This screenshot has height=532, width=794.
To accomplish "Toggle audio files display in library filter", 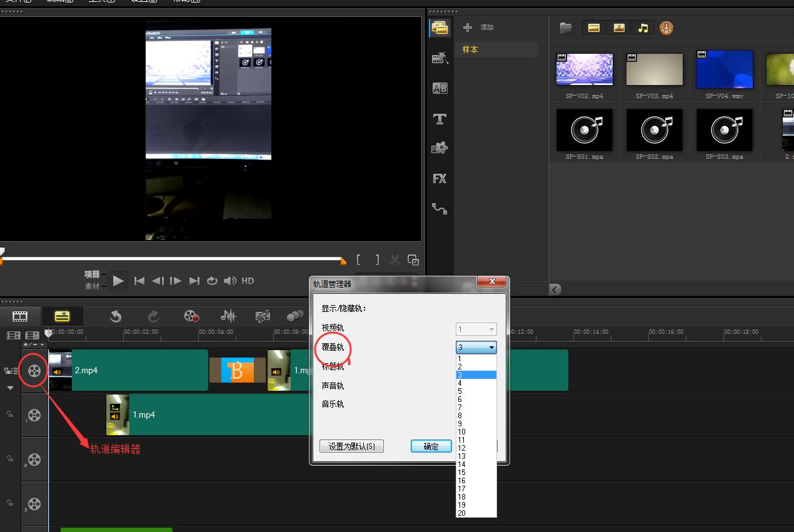I will (x=642, y=28).
